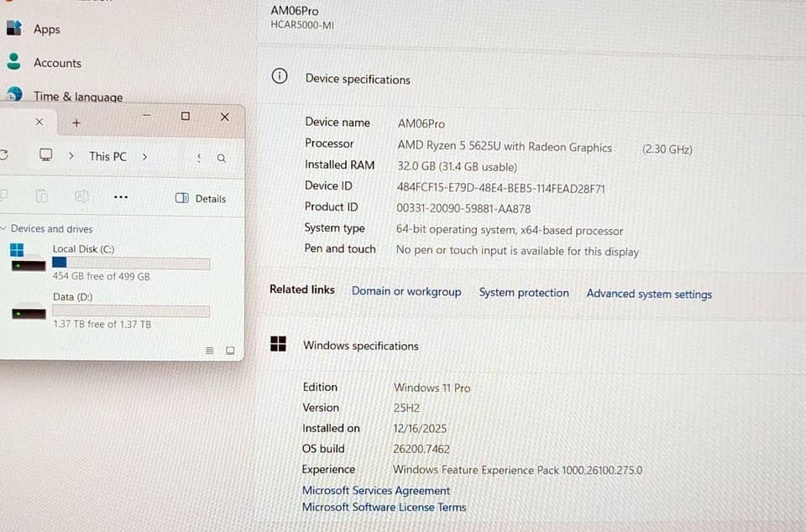Screen dimensions: 806x532
Task: Select the Data (D:) drive
Action: tap(109, 310)
